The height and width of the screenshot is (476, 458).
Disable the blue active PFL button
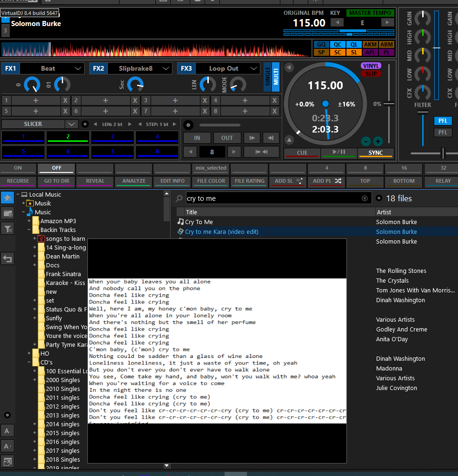[443, 121]
